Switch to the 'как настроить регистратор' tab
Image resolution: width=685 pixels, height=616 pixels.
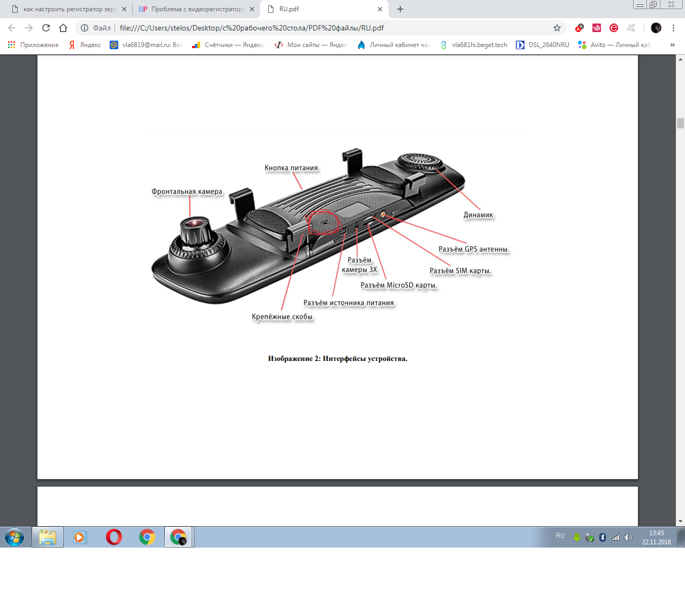point(70,9)
